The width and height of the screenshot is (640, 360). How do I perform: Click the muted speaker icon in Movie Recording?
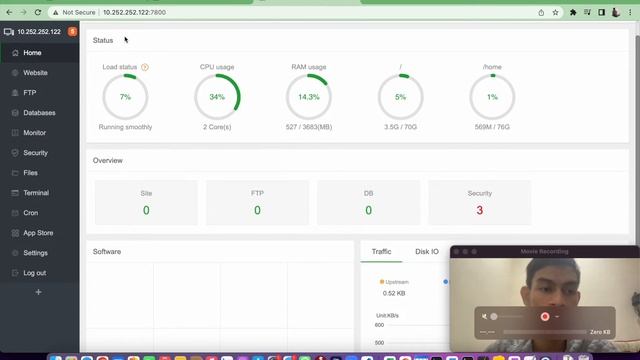point(484,316)
